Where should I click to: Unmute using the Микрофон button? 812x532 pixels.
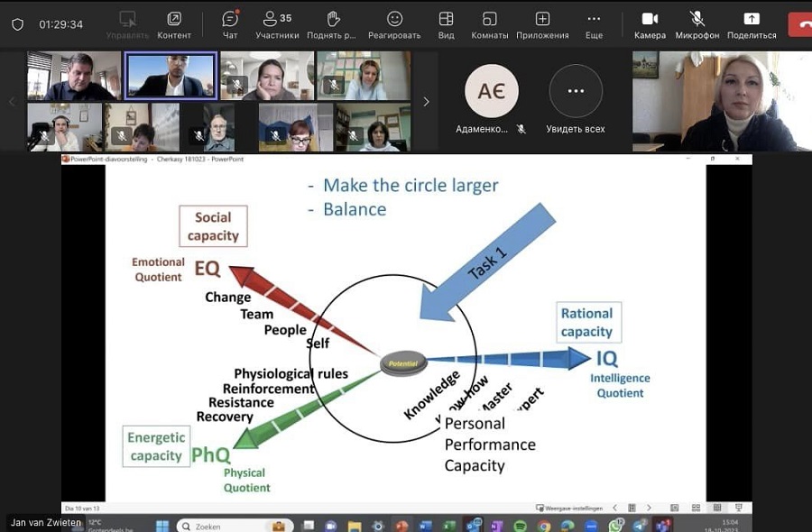697,25
